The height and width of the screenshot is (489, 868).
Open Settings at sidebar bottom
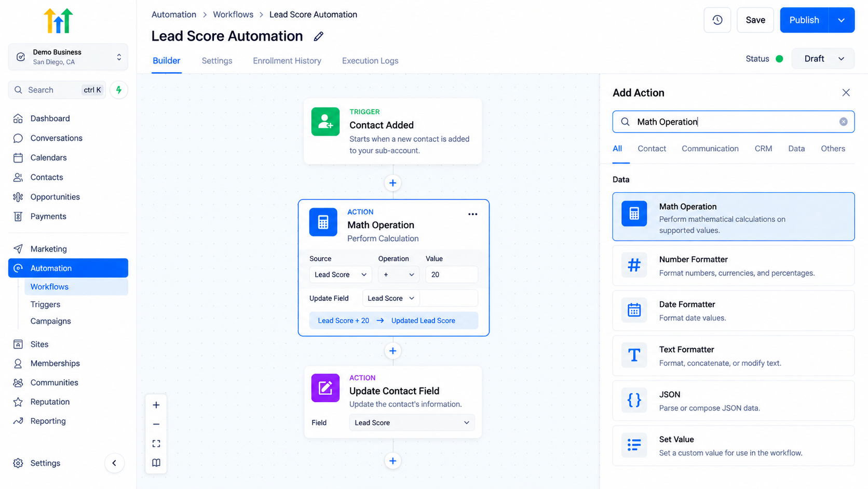click(x=45, y=463)
